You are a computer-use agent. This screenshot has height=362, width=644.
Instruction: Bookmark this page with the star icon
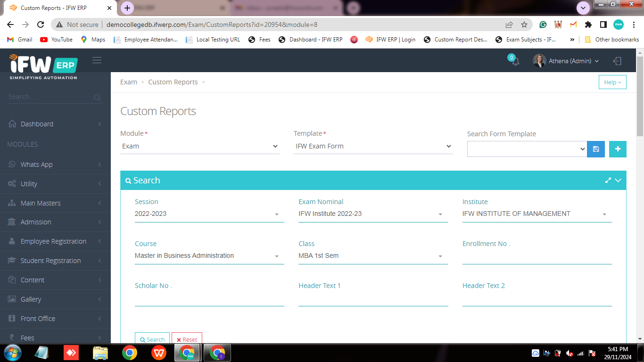(524, 25)
